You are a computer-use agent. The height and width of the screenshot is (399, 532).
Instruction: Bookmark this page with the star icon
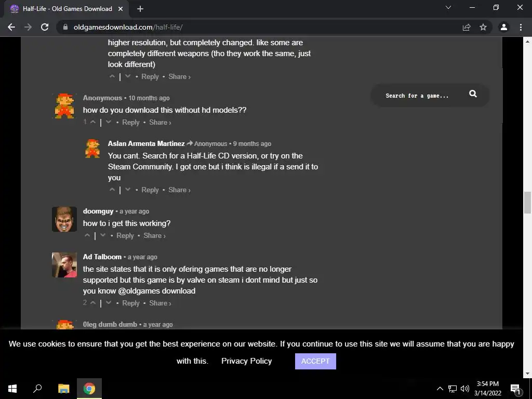tap(483, 27)
